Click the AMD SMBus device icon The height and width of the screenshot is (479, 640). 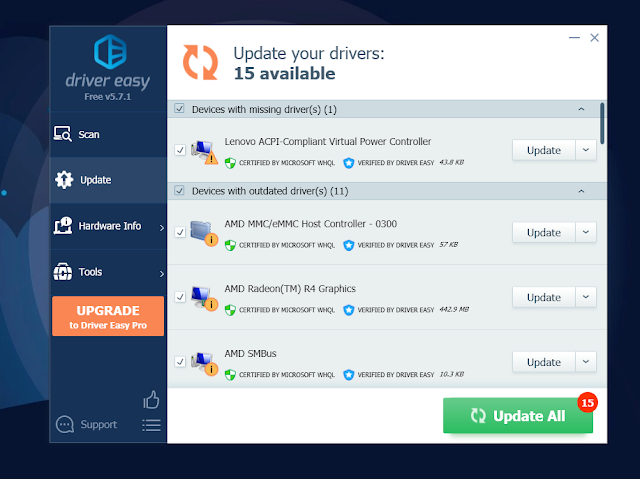204,363
